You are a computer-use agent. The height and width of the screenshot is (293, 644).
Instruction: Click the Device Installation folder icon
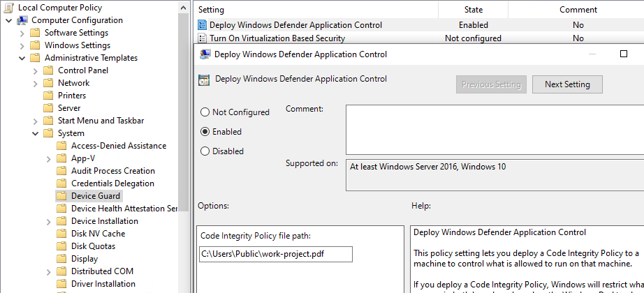pyautogui.click(x=61, y=221)
